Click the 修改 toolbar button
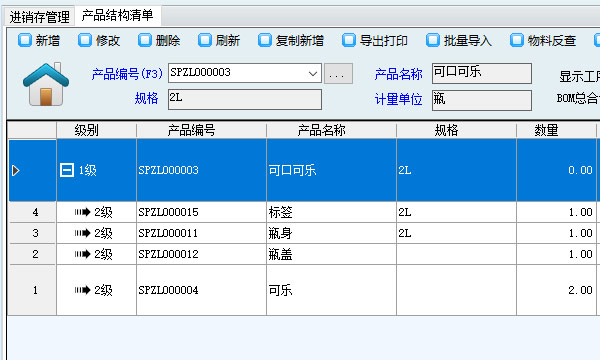 [99, 40]
